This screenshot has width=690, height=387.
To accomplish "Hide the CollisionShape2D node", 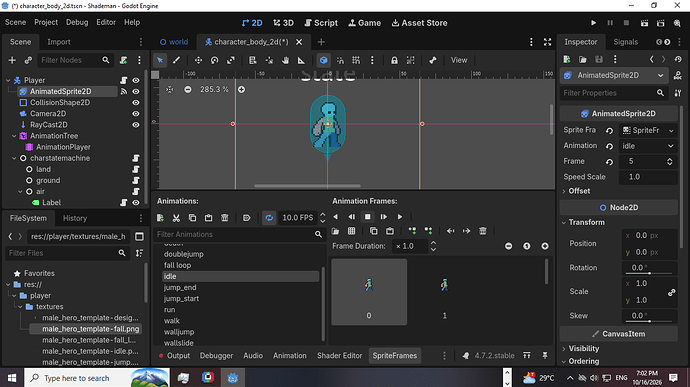I will tap(136, 103).
